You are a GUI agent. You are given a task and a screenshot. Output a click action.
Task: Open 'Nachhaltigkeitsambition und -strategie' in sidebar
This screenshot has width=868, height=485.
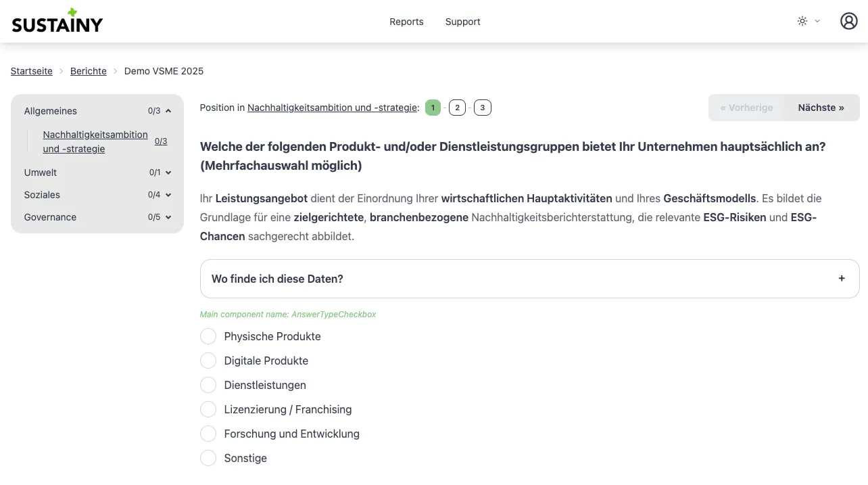point(95,141)
